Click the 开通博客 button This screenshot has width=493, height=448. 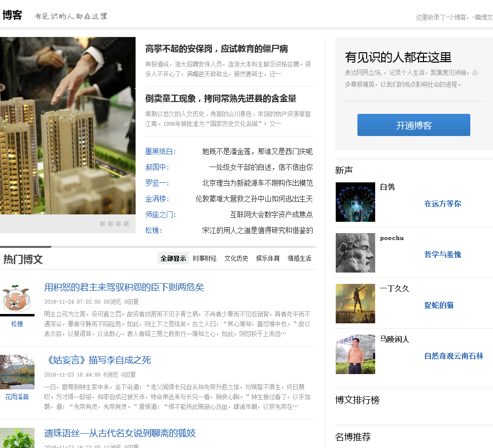pyautogui.click(x=414, y=125)
